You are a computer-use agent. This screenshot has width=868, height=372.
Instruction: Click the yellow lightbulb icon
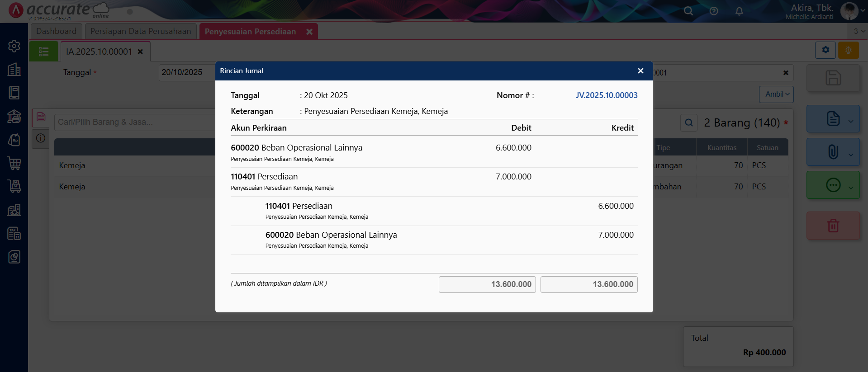pos(848,50)
